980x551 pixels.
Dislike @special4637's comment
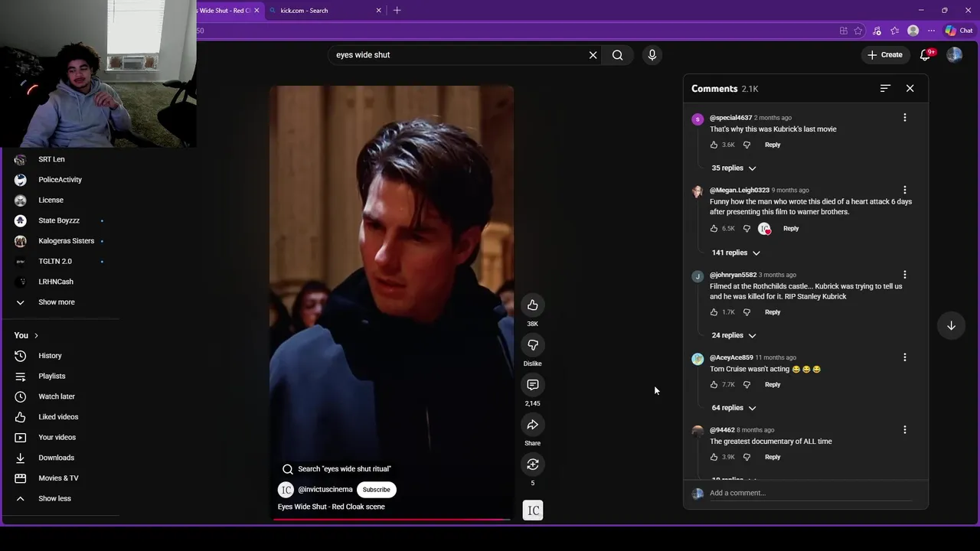747,145
